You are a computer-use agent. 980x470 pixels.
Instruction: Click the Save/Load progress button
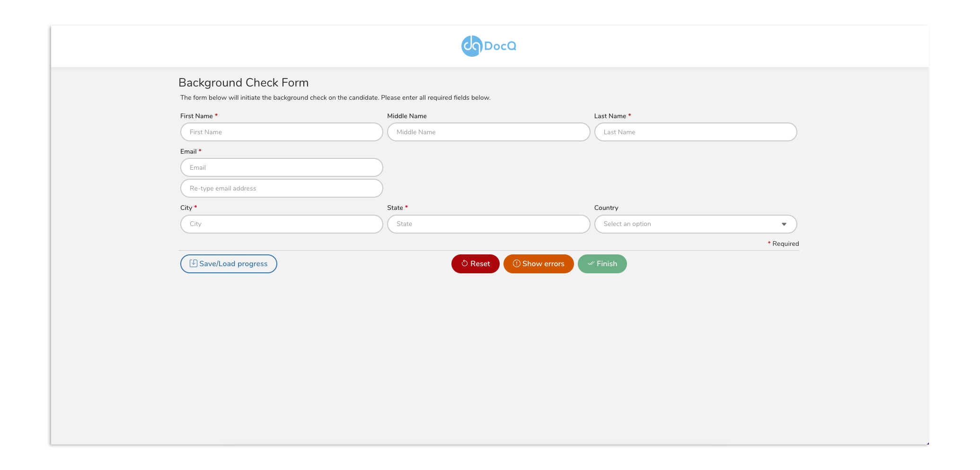pos(229,264)
